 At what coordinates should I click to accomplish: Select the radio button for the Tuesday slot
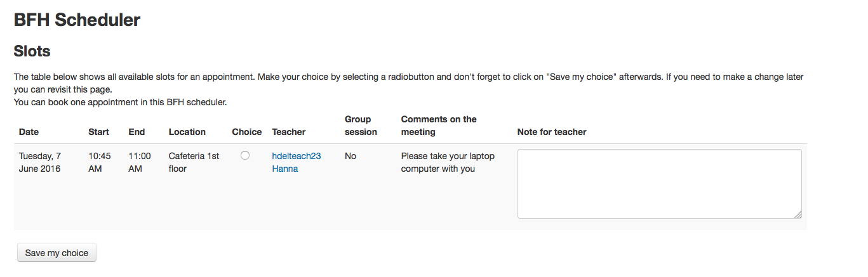coord(245,155)
